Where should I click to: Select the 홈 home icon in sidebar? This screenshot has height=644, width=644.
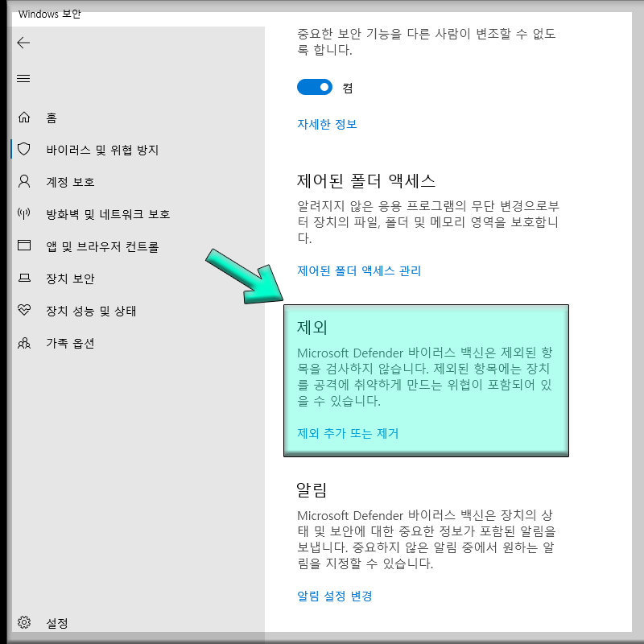coord(24,118)
